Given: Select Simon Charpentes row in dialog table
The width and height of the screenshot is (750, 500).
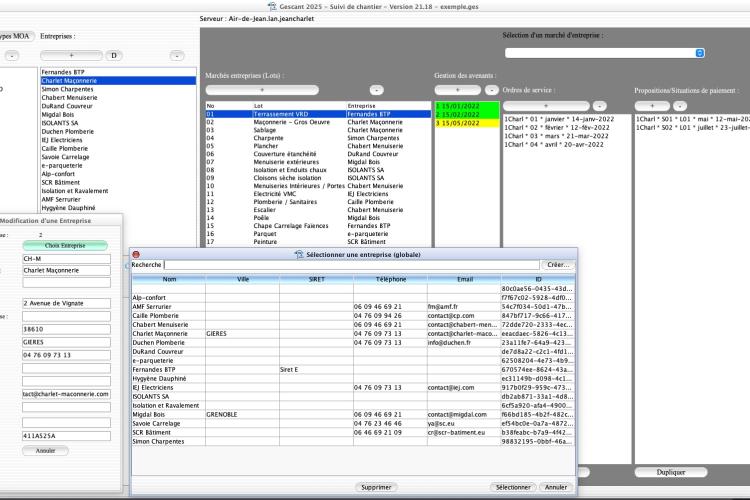Looking at the screenshot, I should point(353,441).
